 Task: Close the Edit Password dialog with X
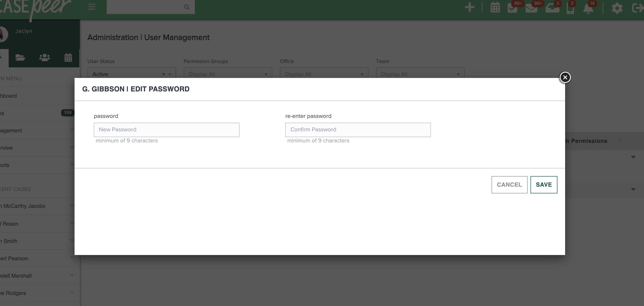(565, 77)
